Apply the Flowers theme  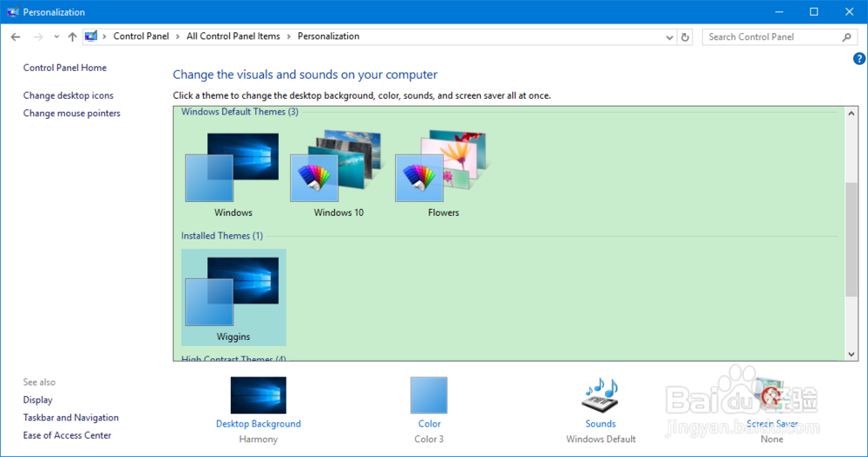444,174
